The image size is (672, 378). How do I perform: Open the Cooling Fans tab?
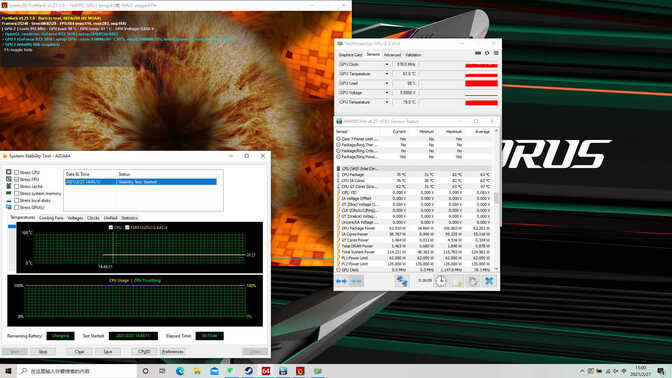coord(51,218)
